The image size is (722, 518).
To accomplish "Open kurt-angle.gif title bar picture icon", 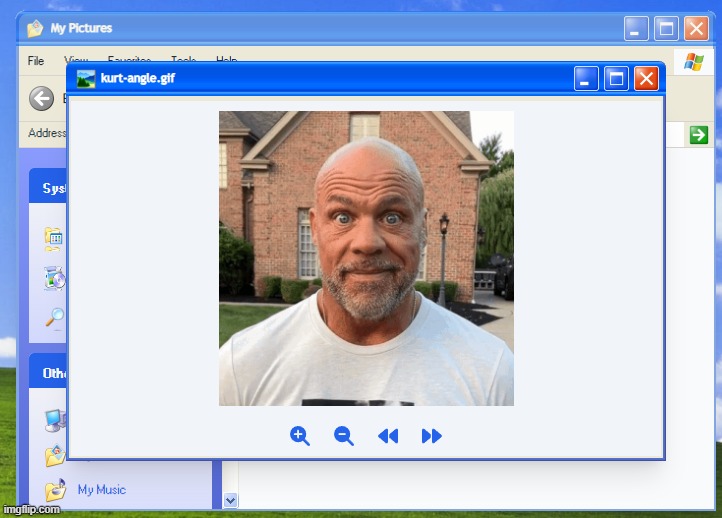I will coord(86,78).
